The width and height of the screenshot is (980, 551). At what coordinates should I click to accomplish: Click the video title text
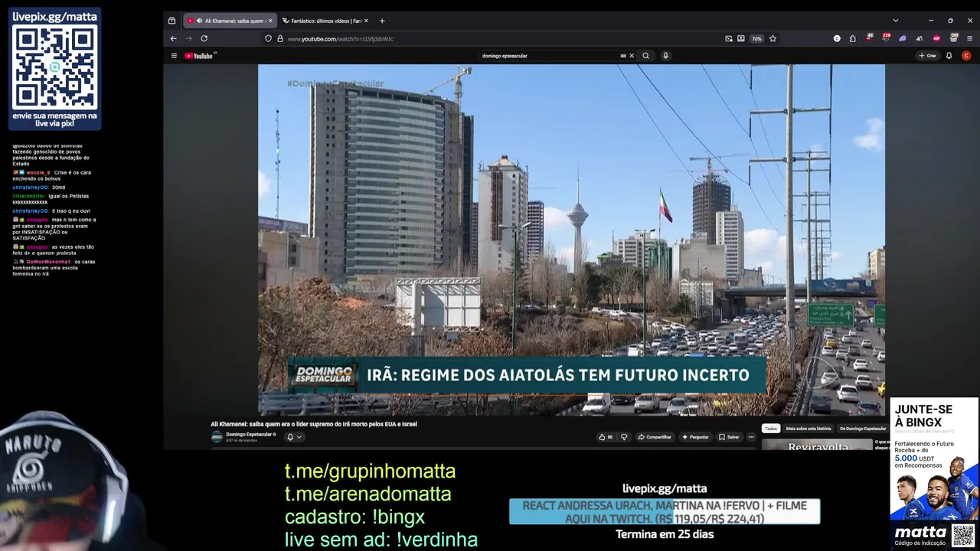314,424
